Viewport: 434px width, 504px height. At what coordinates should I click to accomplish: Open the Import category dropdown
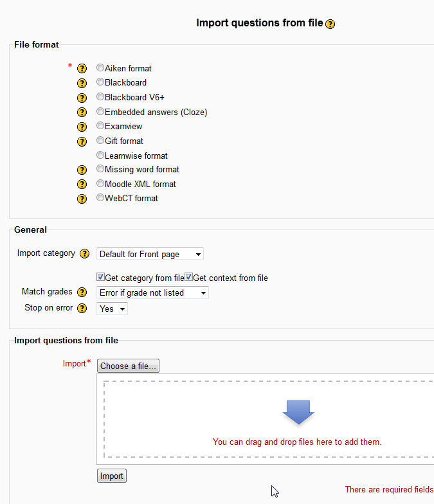[x=150, y=254]
